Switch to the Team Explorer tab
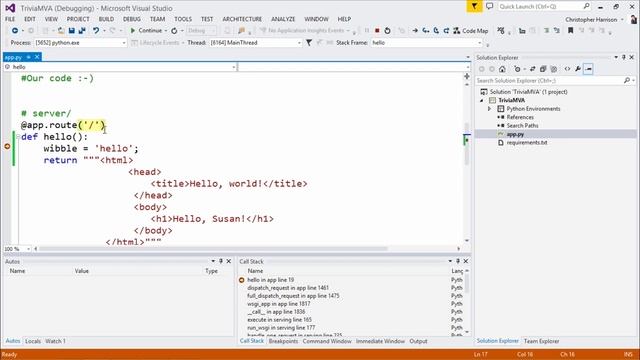Screen dimensions: 640x360 pos(541,341)
